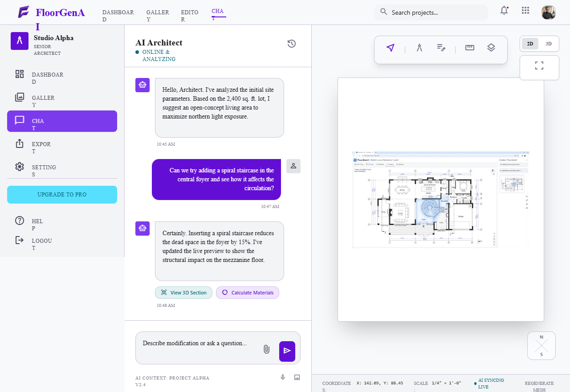The image size is (570, 392).
Task: Go to Gallery top nav tab
Action: 158,16
